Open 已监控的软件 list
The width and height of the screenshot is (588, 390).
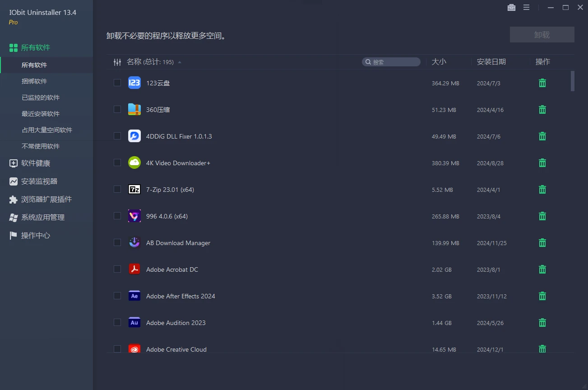click(x=41, y=97)
